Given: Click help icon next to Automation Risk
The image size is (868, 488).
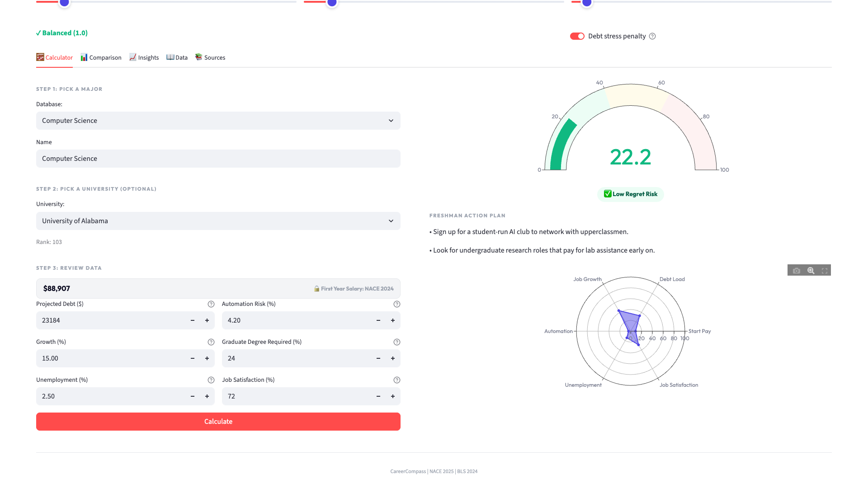Looking at the screenshot, I should [396, 304].
